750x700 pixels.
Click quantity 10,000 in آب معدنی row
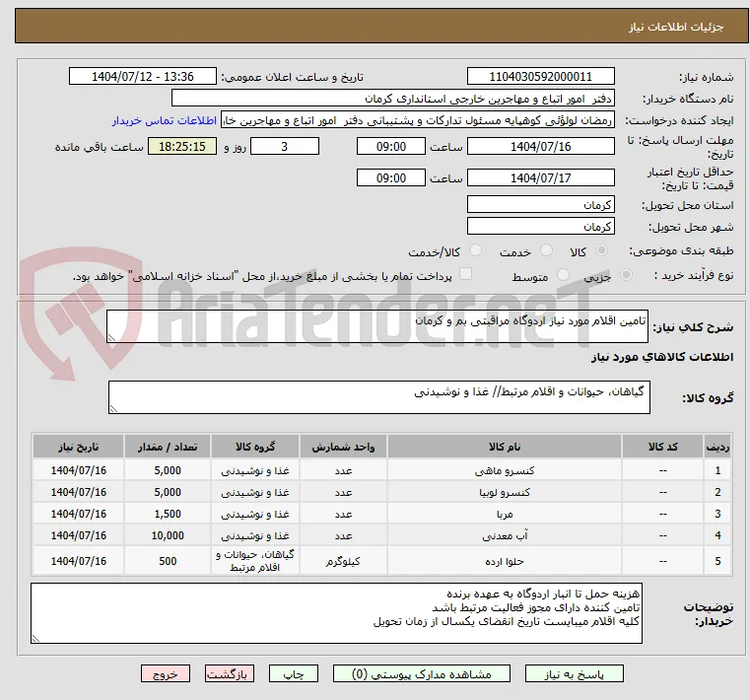(x=168, y=536)
